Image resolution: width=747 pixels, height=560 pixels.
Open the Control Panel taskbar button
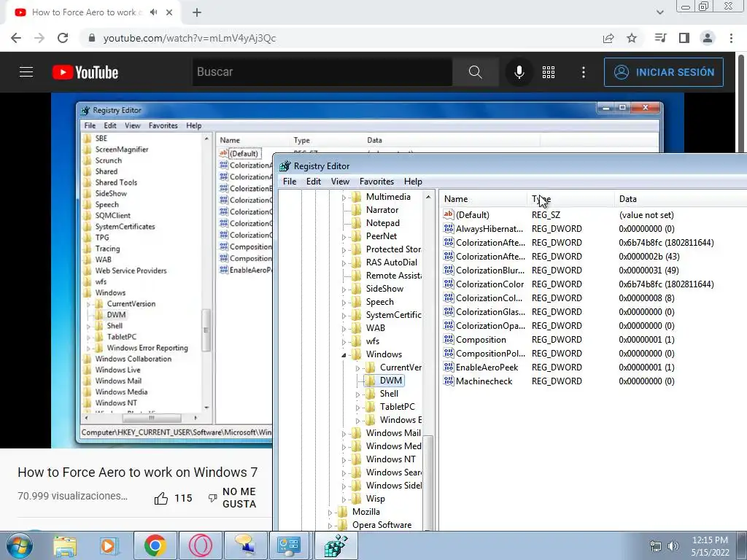(x=290, y=545)
